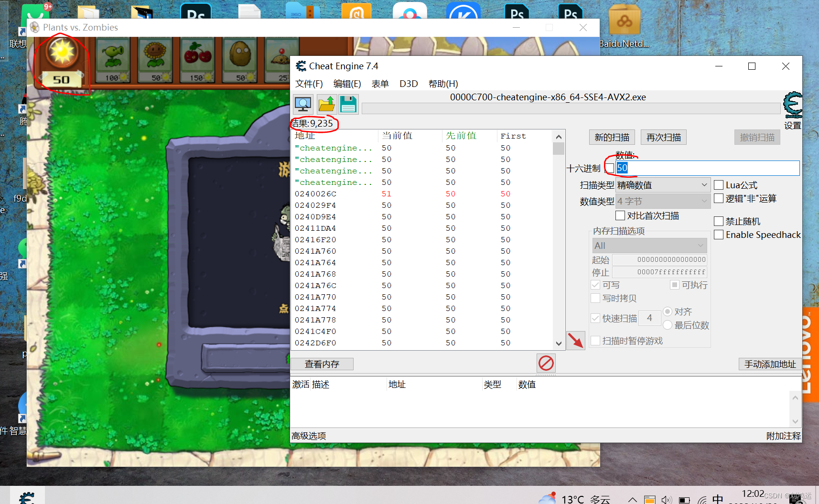Screen dimensions: 819x504
Task: Toggle the 十六进制 hex checkbox
Action: tap(610, 168)
